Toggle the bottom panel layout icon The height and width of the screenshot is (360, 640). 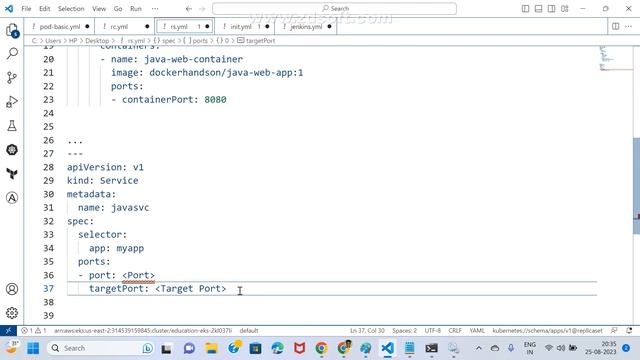click(x=538, y=9)
